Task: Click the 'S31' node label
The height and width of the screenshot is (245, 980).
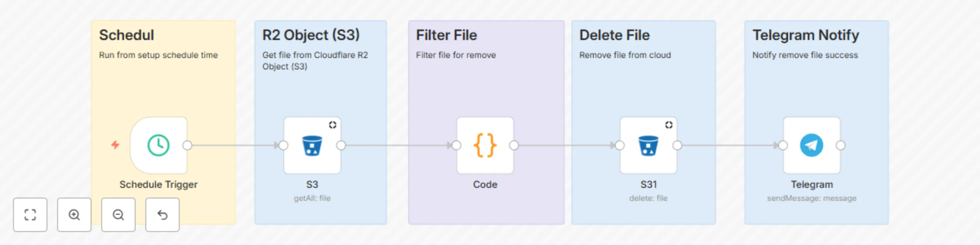Action: click(648, 185)
